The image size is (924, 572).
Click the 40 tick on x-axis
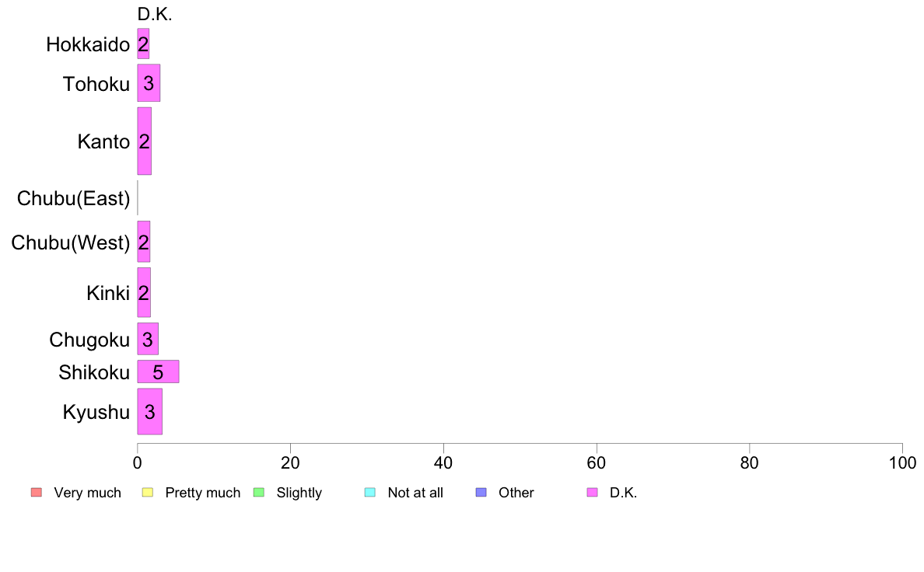(443, 463)
